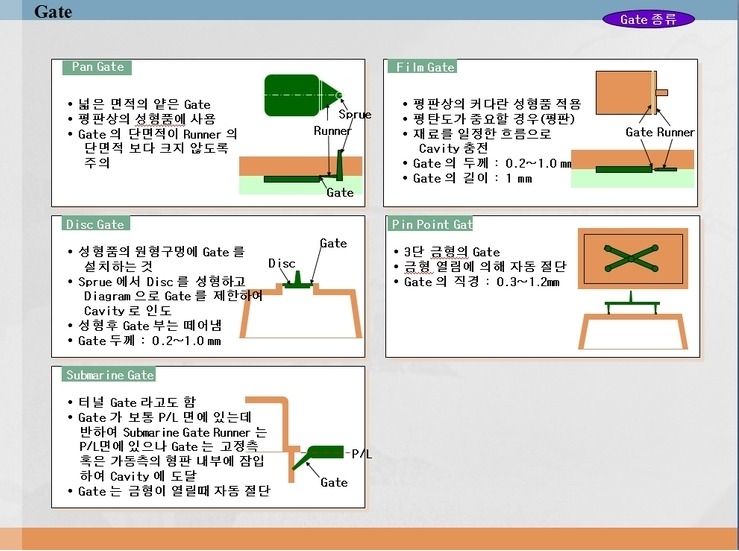739x551 pixels.
Task: Select line '단면적 보다 크지 않도록'
Action: (156, 148)
